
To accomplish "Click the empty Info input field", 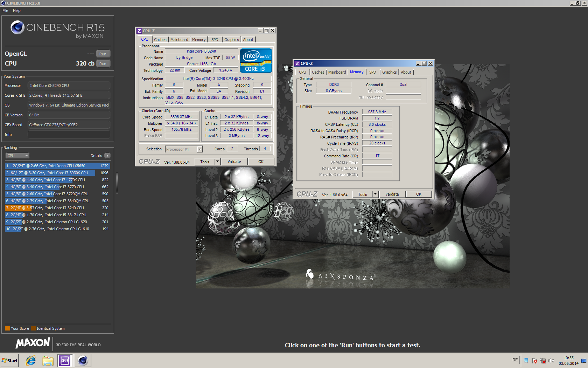I will (69, 135).
